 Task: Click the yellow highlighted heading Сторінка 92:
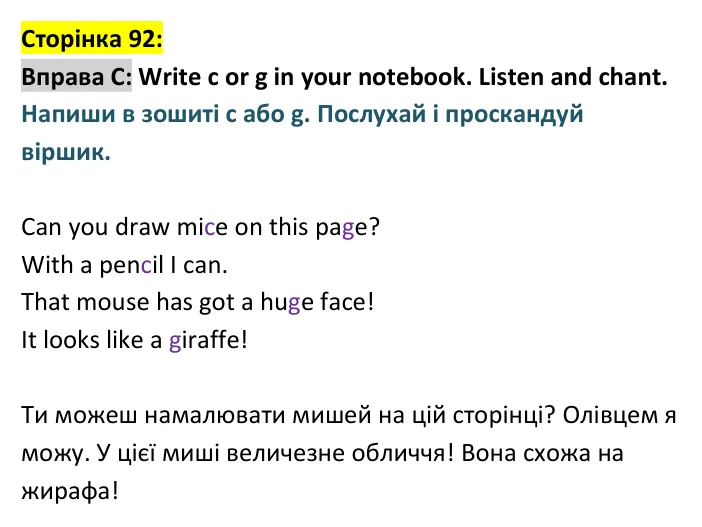pyautogui.click(x=92, y=39)
